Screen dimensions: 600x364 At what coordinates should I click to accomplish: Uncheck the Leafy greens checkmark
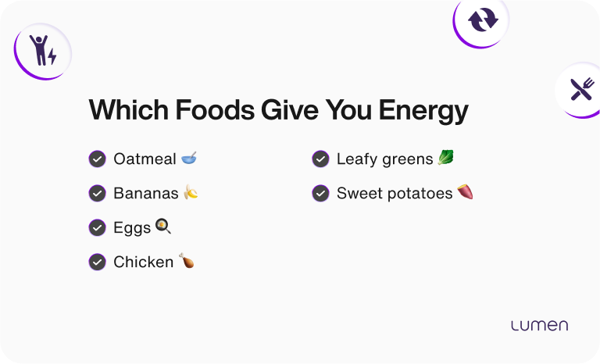click(x=320, y=159)
